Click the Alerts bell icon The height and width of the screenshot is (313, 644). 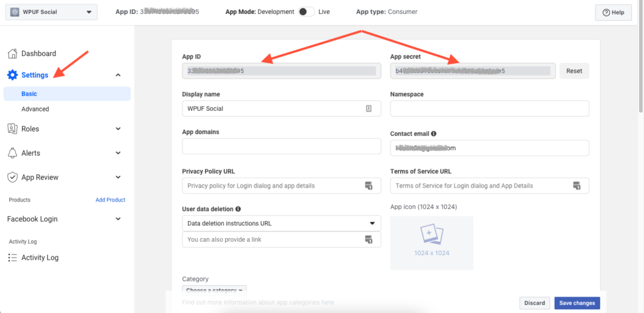pyautogui.click(x=13, y=153)
